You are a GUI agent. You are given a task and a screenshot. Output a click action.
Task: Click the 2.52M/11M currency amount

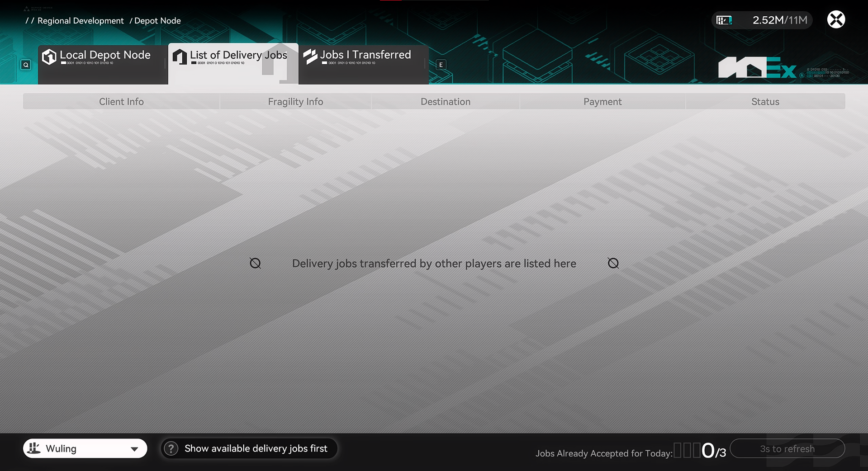(x=780, y=20)
